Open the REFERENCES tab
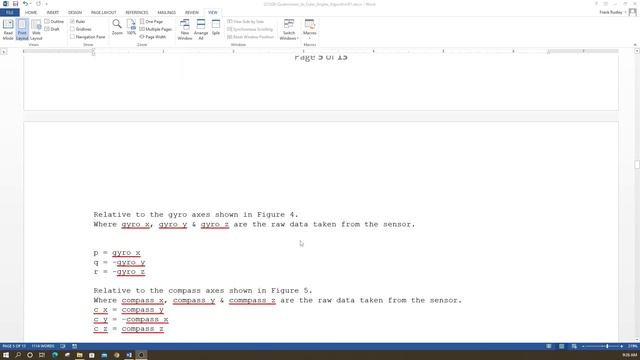The height and width of the screenshot is (360, 640). (137, 12)
